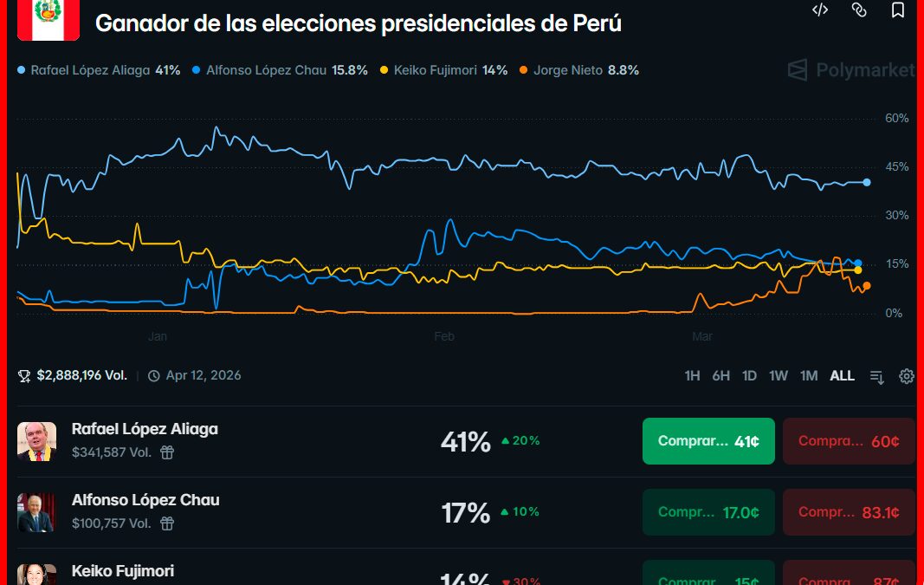
Task: Open Rafael López Aliaga's outcome link
Action: [145, 429]
